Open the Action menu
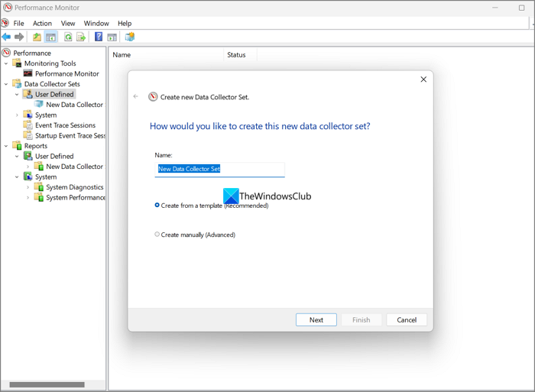535x392 pixels. pos(42,23)
